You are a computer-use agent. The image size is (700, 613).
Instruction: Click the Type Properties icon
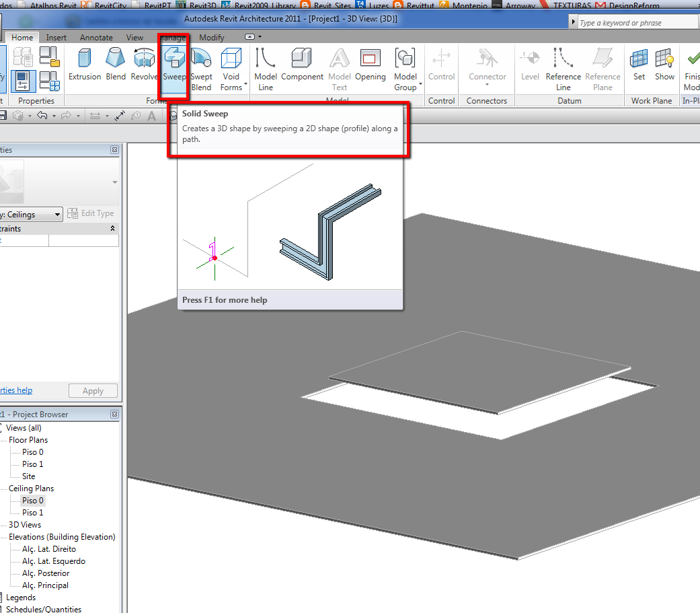(x=23, y=57)
